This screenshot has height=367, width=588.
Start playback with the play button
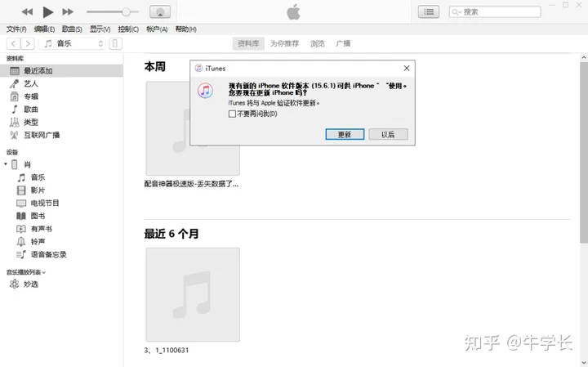(x=47, y=12)
